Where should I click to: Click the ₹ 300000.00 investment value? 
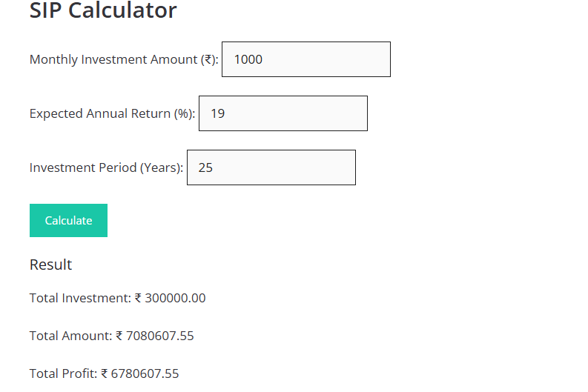click(170, 298)
